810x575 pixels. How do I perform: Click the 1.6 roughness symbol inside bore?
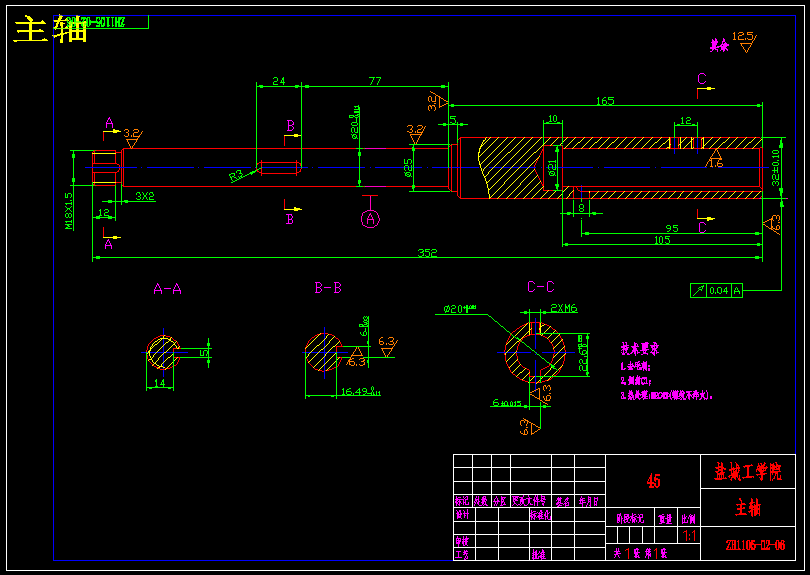[x=715, y=159]
